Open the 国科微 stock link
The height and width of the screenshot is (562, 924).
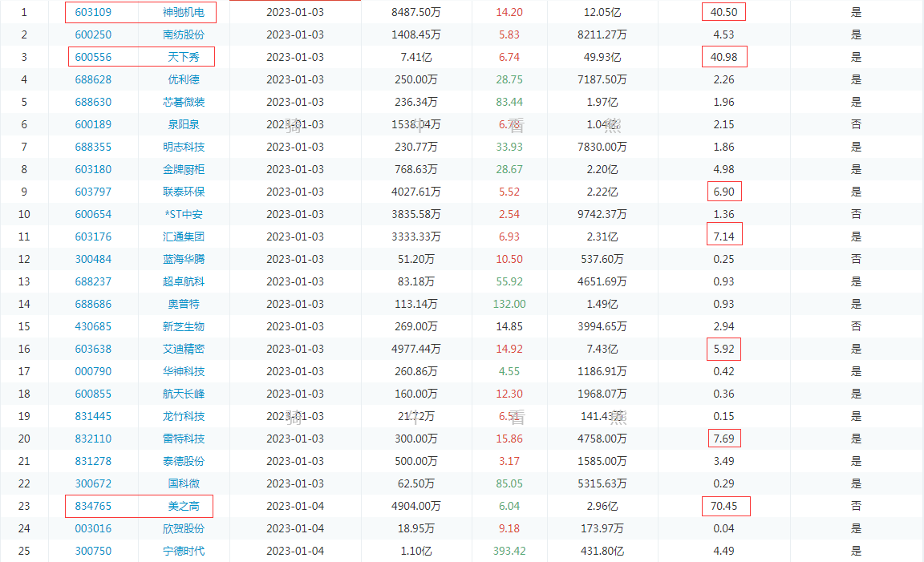point(183,483)
